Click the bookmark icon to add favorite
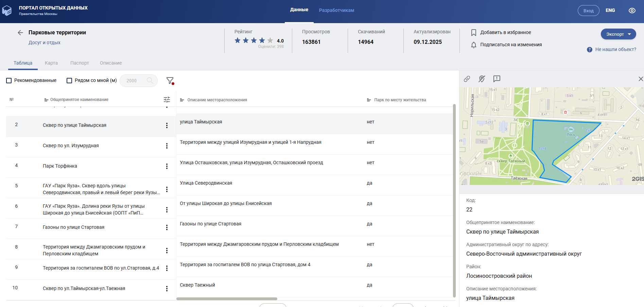This screenshot has height=307, width=644. click(x=473, y=33)
